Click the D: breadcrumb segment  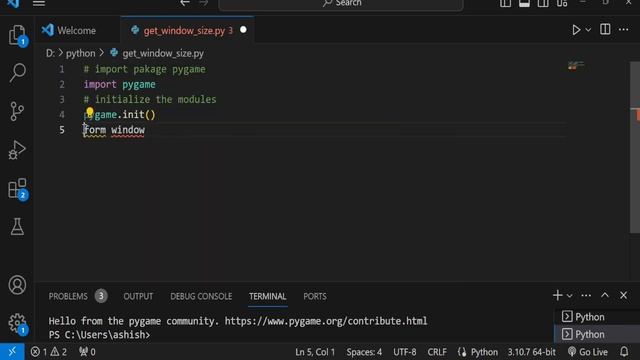click(50, 53)
